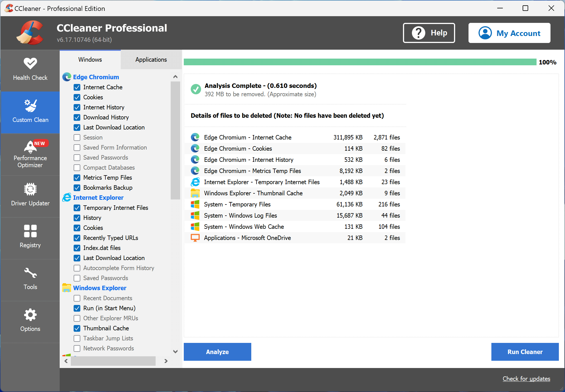Click Analyze to rescan files
Viewport: 565px width, 392px height.
click(217, 352)
